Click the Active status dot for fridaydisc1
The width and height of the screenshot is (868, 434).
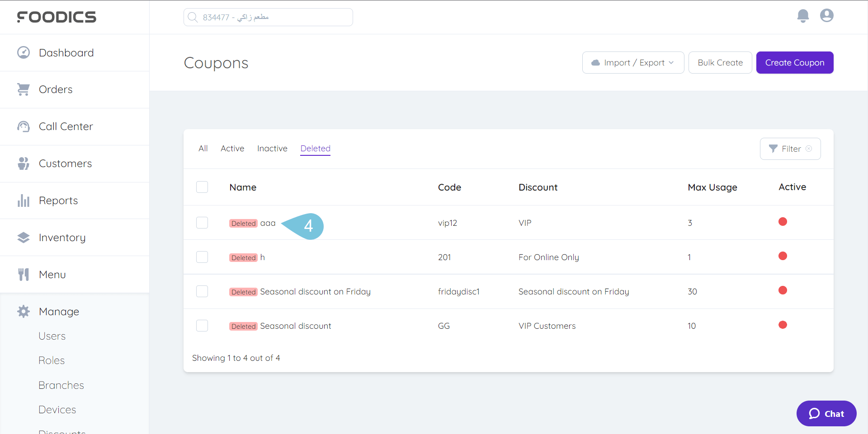pos(783,290)
